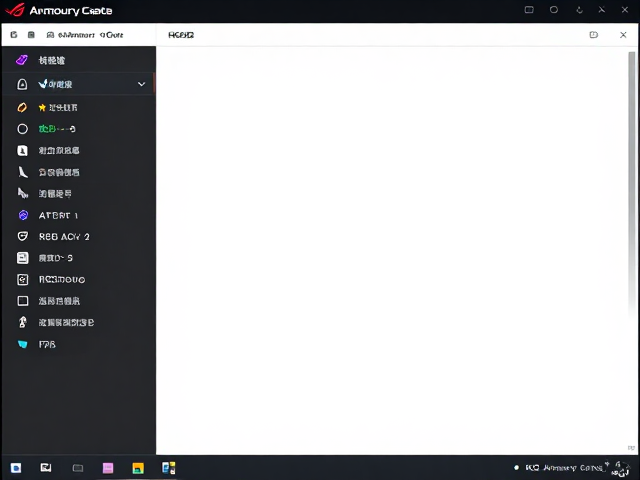Open the mouse cursor sidebar icon item
Screen dimensions: 640x480
(x=78, y=193)
